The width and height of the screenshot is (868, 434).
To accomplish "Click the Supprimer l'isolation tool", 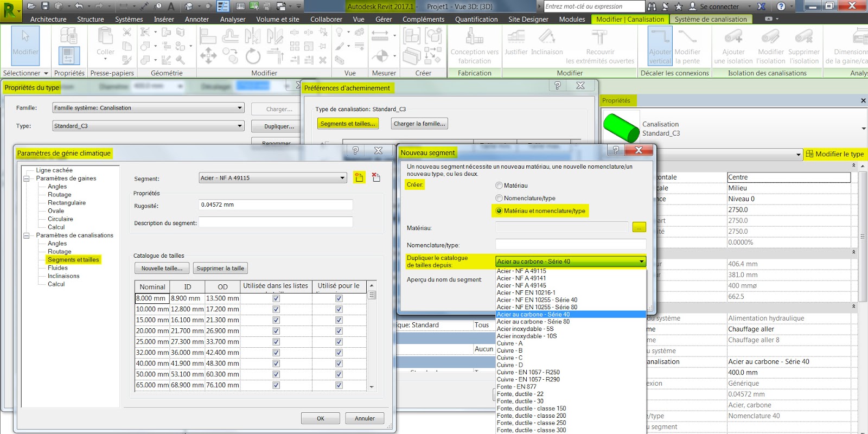I will (x=804, y=46).
